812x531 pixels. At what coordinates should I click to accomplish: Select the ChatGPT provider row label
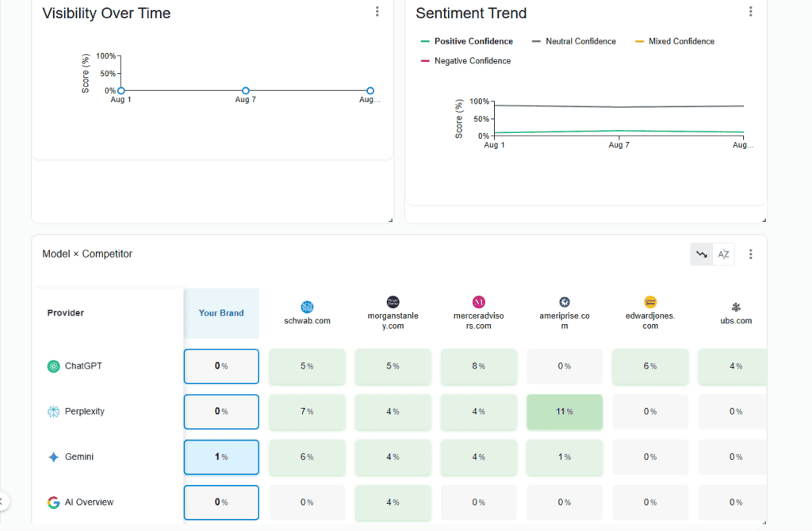(83, 366)
